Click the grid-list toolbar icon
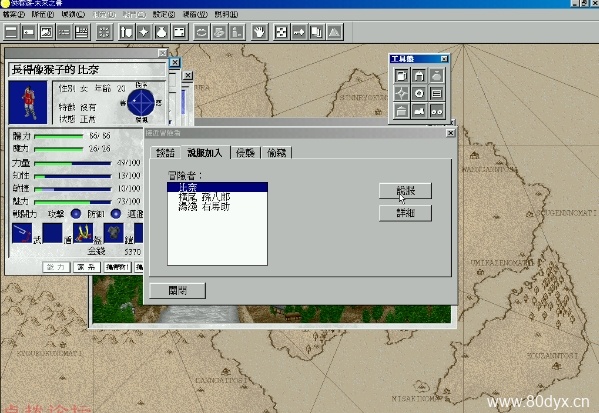 pyautogui.click(x=82, y=32)
